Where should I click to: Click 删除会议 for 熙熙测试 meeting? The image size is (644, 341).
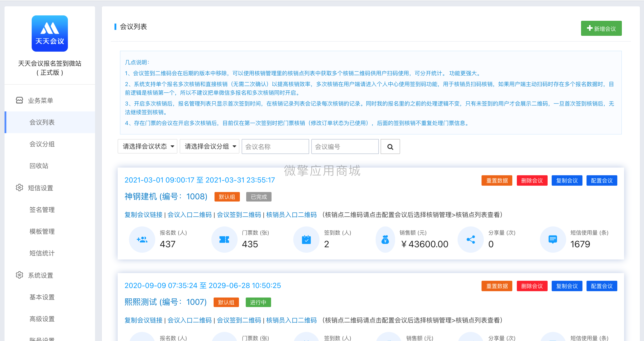click(x=532, y=286)
